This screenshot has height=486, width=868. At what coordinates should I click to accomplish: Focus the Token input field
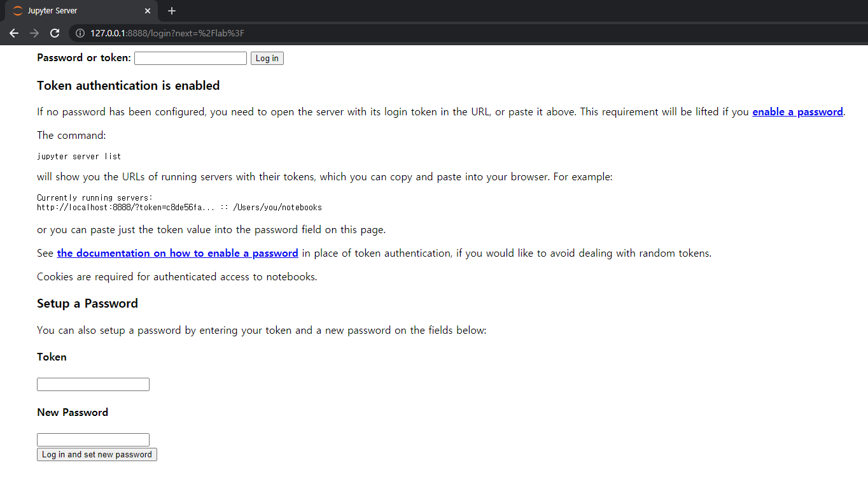click(x=93, y=384)
